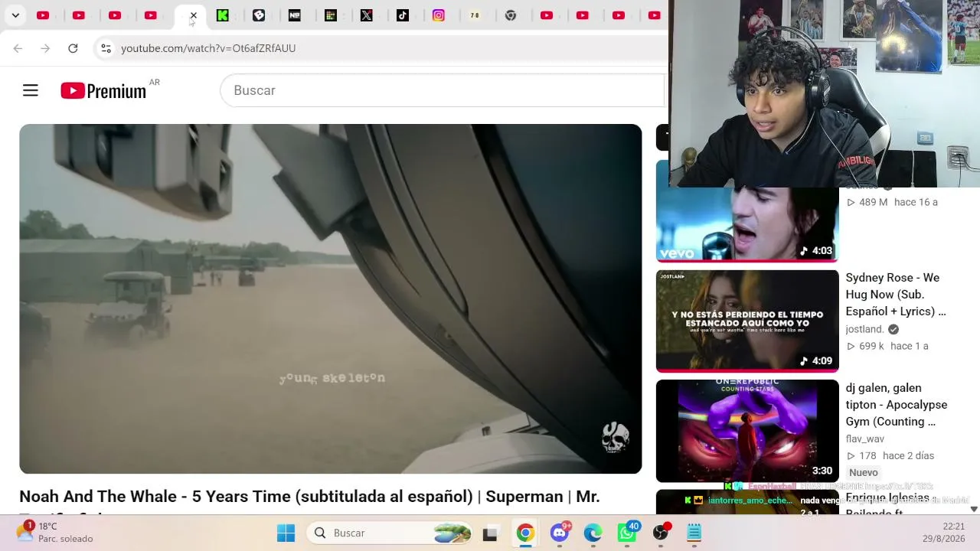Image resolution: width=980 pixels, height=551 pixels.
Task: Open the Sydney Rose We Hug Now thumbnail
Action: pos(747,321)
